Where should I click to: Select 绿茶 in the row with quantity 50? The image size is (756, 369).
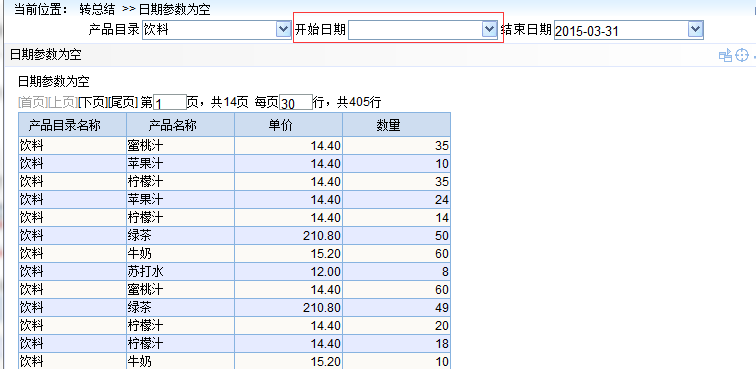(x=180, y=235)
